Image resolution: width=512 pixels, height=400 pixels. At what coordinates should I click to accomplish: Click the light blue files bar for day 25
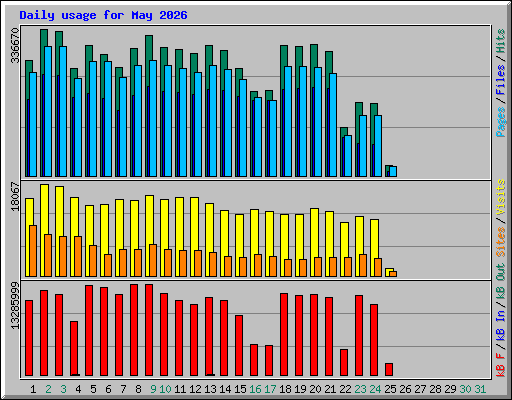coord(393,171)
